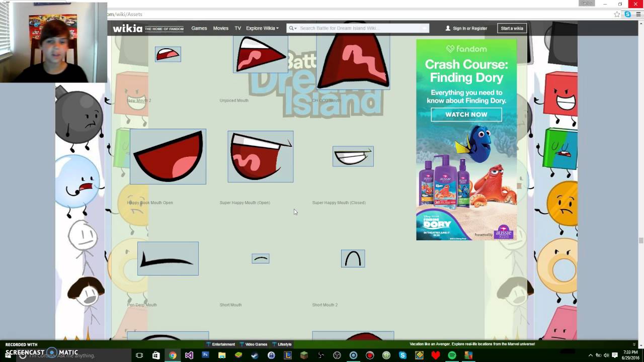Launch Minecraft from the taskbar
The width and height of the screenshot is (644, 362).
pyautogui.click(x=304, y=355)
